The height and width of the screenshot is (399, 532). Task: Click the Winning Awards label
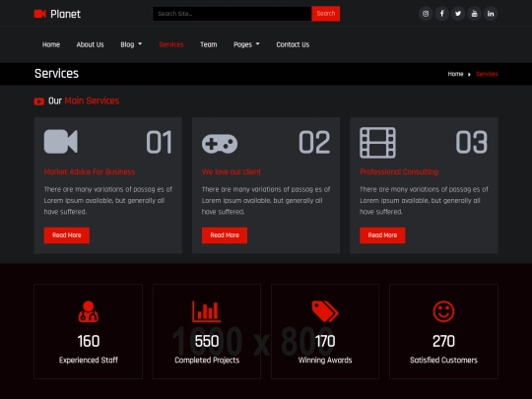pos(325,360)
